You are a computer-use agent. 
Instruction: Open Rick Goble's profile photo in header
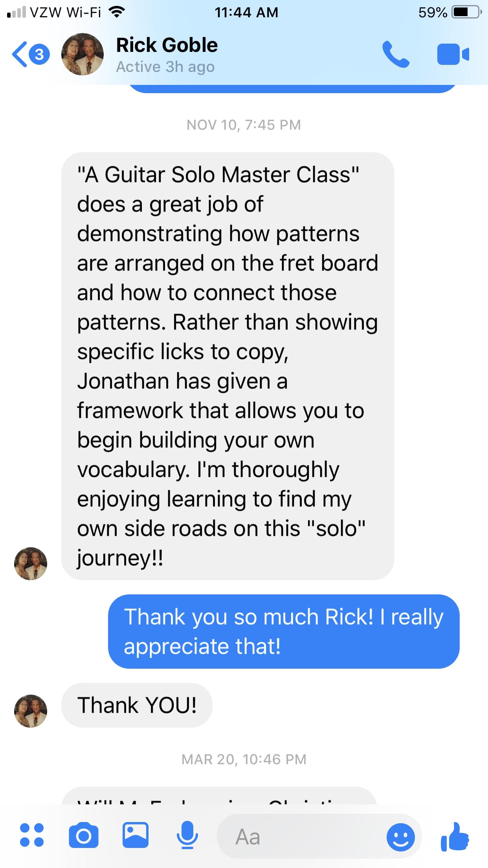coord(83,54)
